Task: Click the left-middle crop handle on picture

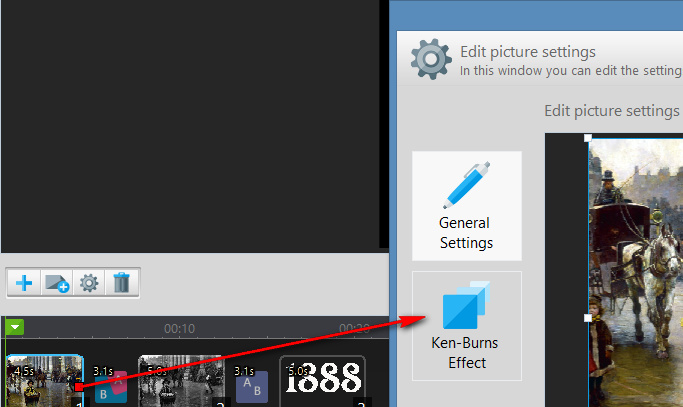Action: [588, 318]
